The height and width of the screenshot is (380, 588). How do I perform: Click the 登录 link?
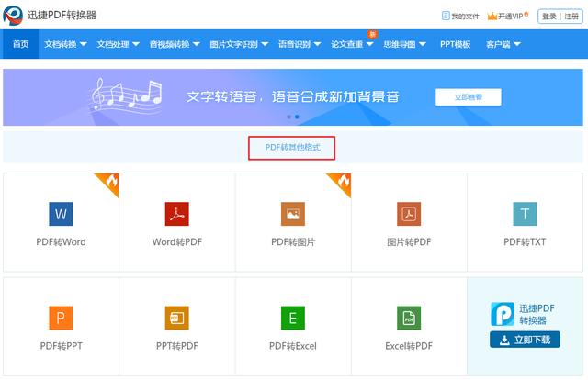[549, 17]
